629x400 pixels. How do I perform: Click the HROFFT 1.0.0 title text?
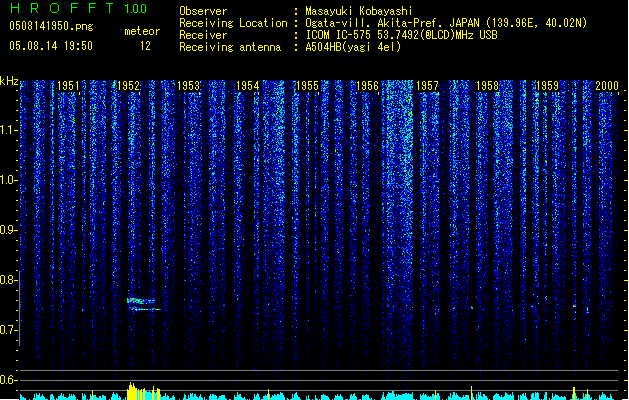point(79,8)
